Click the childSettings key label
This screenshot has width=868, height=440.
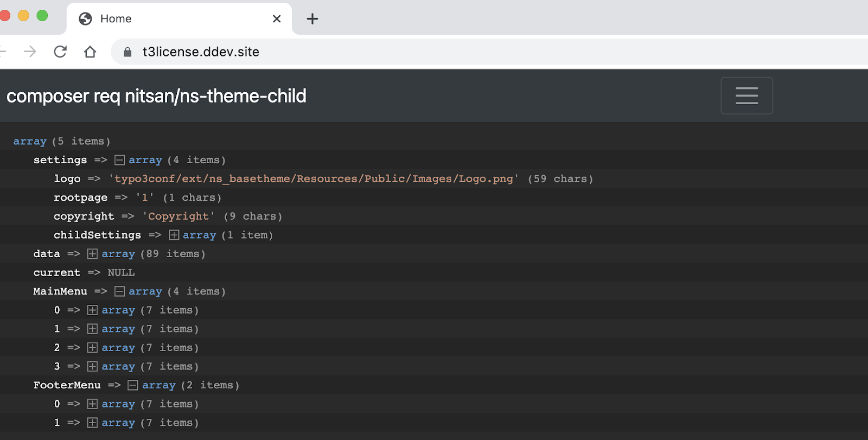tap(97, 235)
